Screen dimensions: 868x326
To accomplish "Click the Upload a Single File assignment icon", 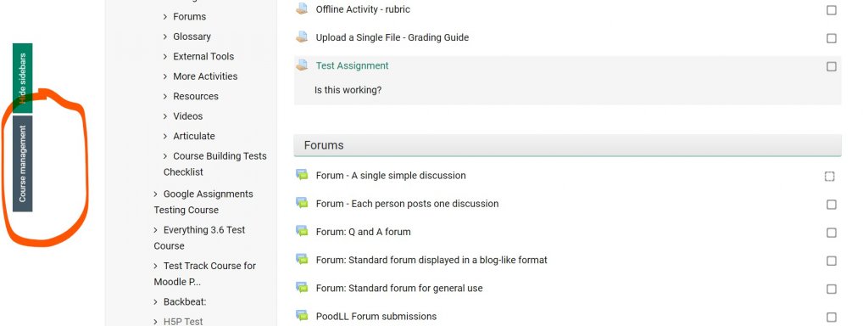I will point(302,37).
